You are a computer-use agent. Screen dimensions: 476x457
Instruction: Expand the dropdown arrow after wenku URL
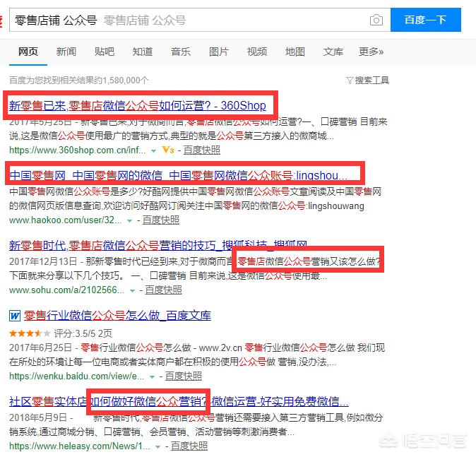[152, 377]
